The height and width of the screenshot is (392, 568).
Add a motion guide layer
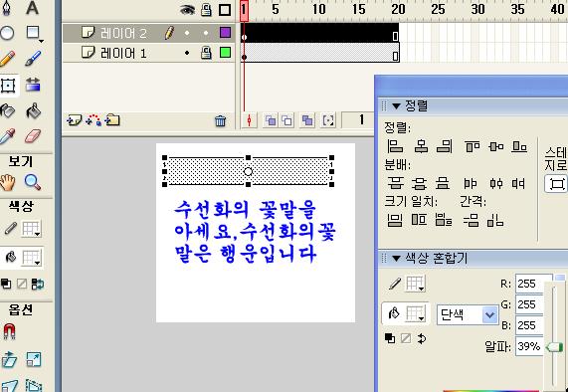click(x=94, y=120)
